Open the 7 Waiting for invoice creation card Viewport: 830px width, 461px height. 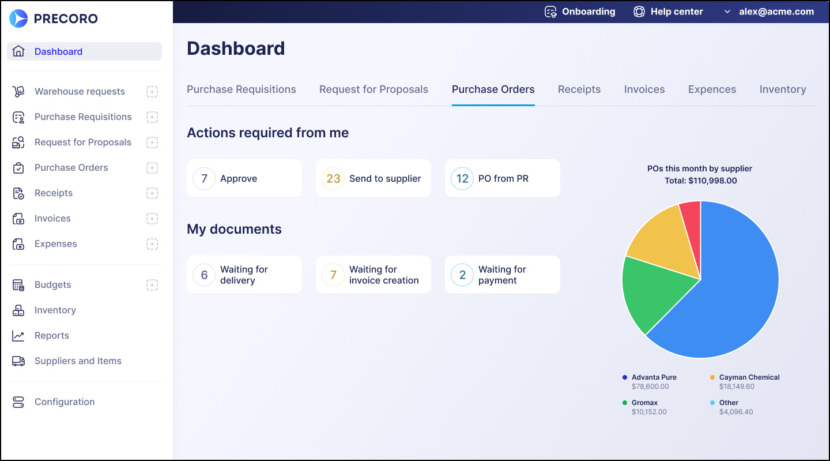[x=373, y=275]
